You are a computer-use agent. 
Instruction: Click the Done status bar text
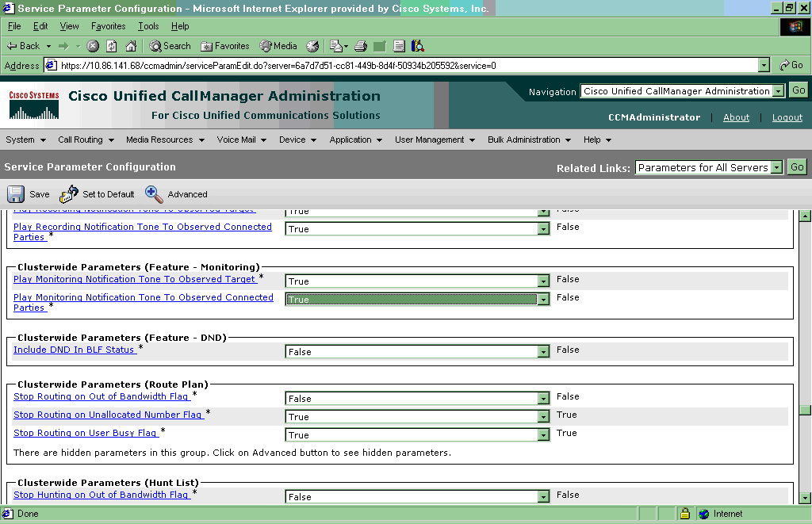(x=28, y=514)
